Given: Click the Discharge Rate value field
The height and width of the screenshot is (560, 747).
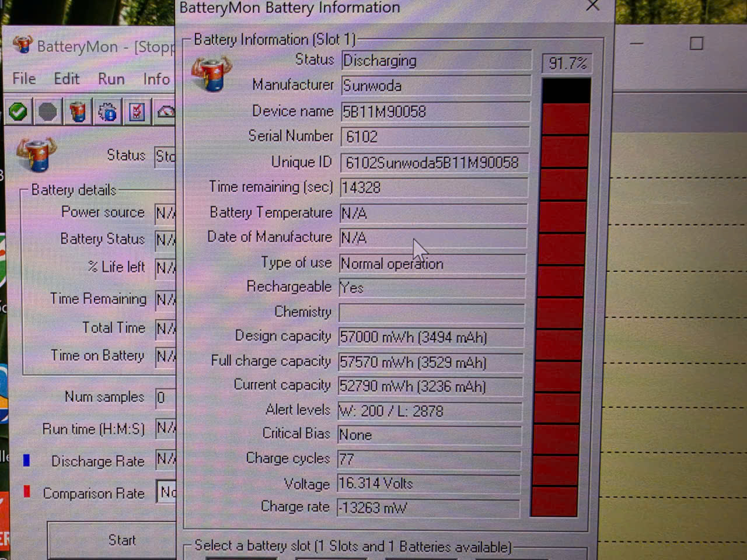Looking at the screenshot, I should pos(166,460).
